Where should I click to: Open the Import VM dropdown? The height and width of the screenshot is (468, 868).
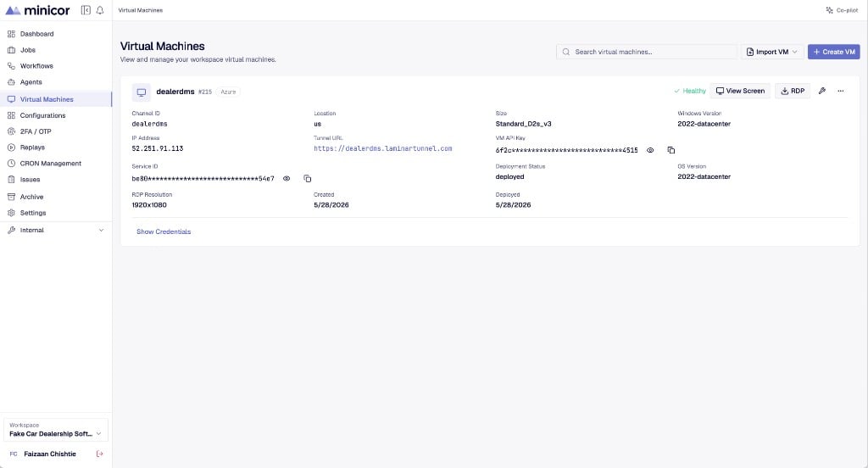click(771, 52)
